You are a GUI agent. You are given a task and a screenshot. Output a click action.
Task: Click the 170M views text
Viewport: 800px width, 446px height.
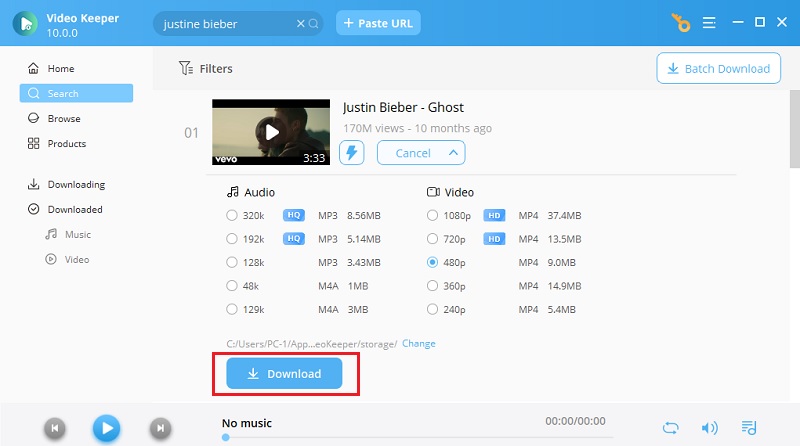[373, 128]
